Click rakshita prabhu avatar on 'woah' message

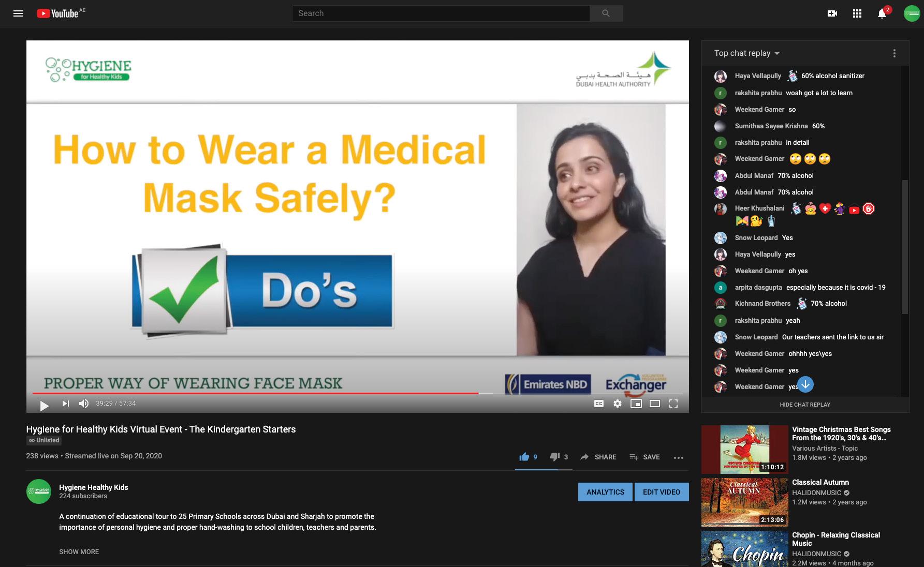[720, 93]
